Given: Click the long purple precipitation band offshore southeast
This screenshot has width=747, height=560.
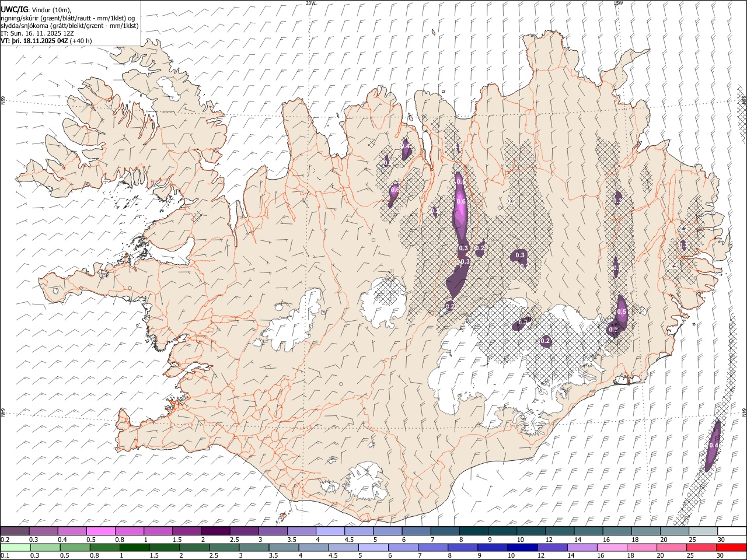Looking at the screenshot, I should coord(713,446).
